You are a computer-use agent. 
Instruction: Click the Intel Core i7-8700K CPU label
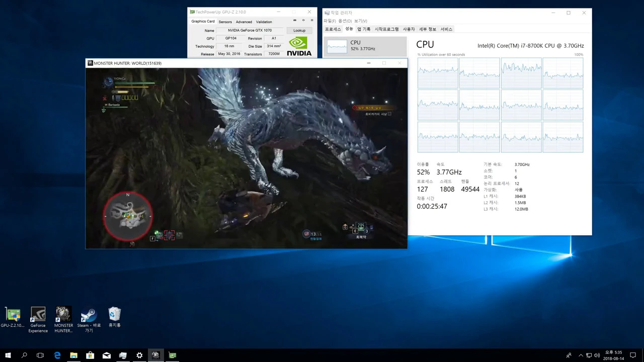coord(530,46)
